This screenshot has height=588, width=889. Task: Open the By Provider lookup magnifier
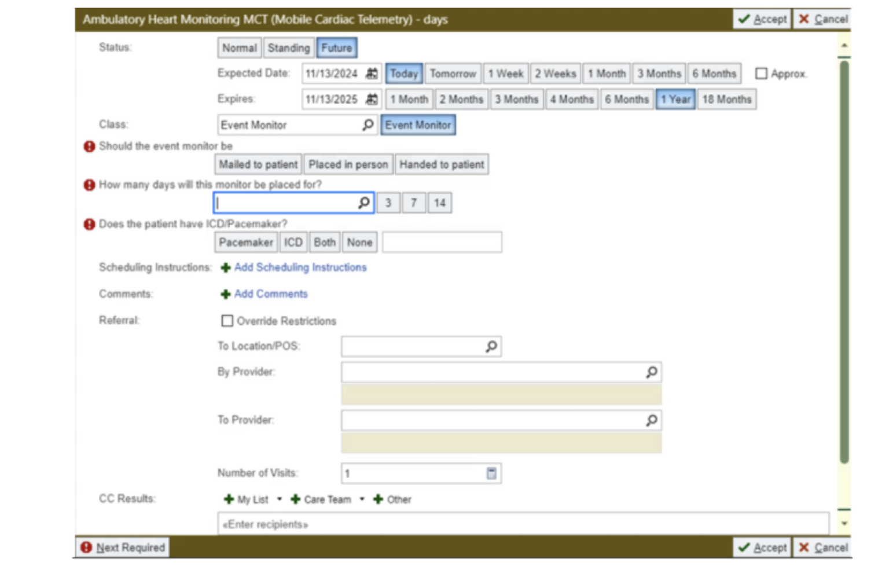[651, 372]
